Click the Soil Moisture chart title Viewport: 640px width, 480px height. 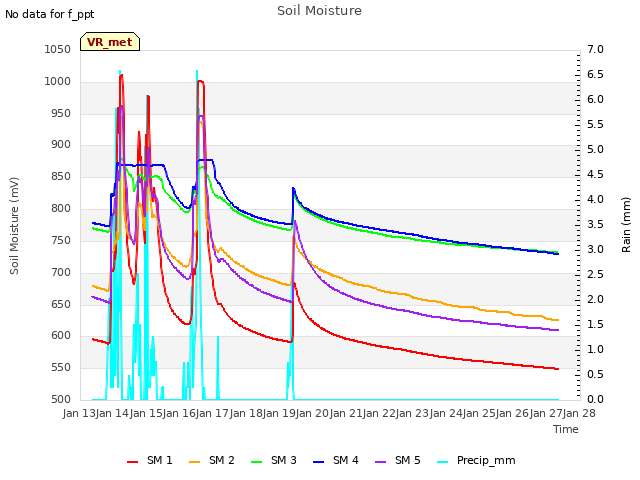click(319, 11)
